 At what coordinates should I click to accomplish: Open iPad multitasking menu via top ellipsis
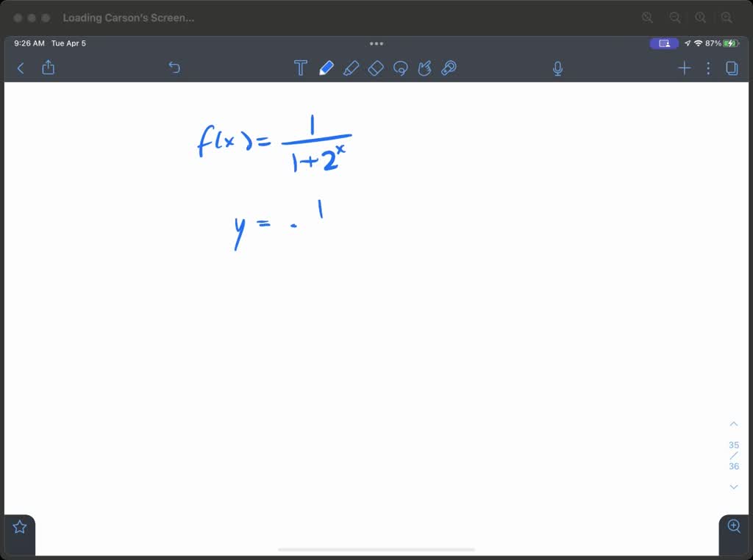[376, 43]
